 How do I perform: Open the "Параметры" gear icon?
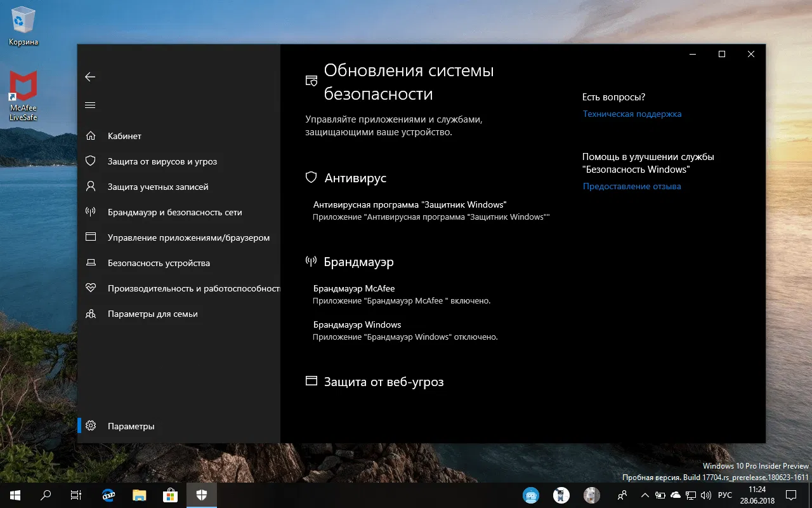[x=91, y=425]
